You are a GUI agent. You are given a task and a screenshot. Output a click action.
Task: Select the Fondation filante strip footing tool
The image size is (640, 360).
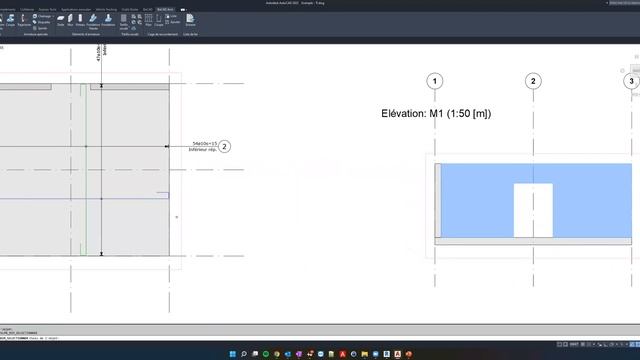[93, 22]
